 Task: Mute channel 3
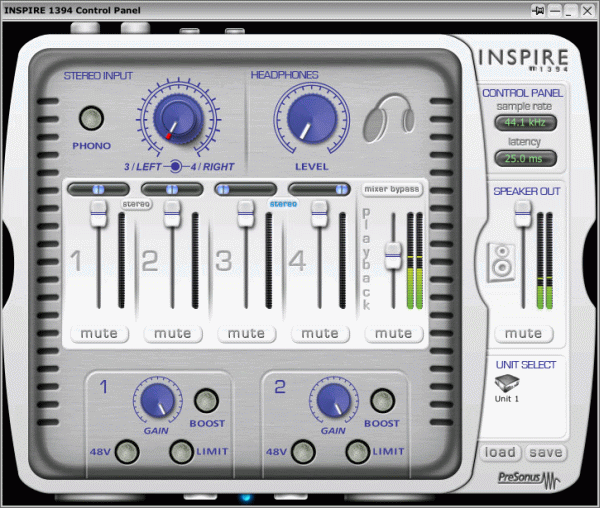[246, 334]
